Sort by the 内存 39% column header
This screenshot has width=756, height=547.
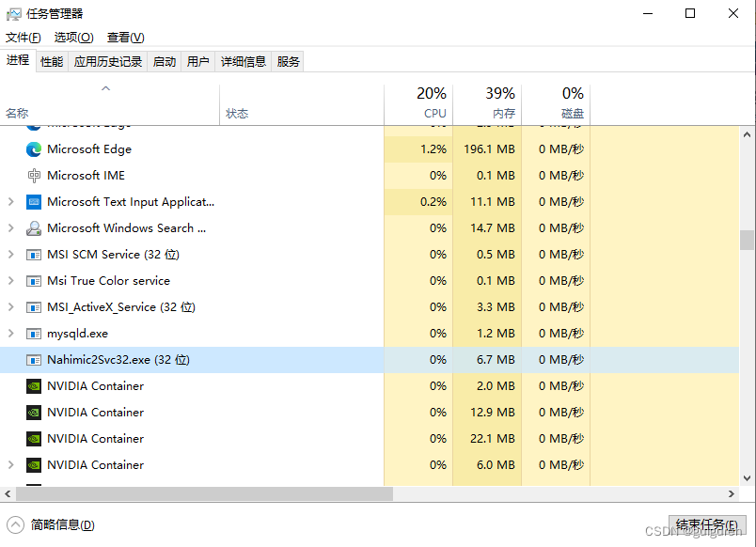click(487, 105)
